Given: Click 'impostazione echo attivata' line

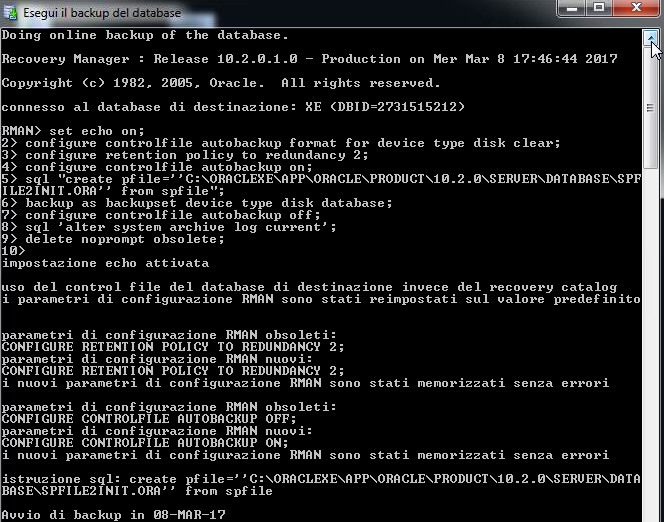Looking at the screenshot, I should pyautogui.click(x=105, y=263).
